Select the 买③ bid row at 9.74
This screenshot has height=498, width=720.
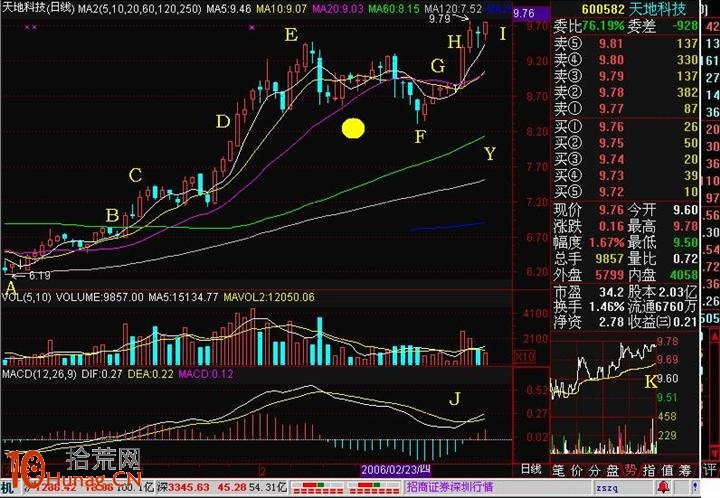[x=625, y=159]
